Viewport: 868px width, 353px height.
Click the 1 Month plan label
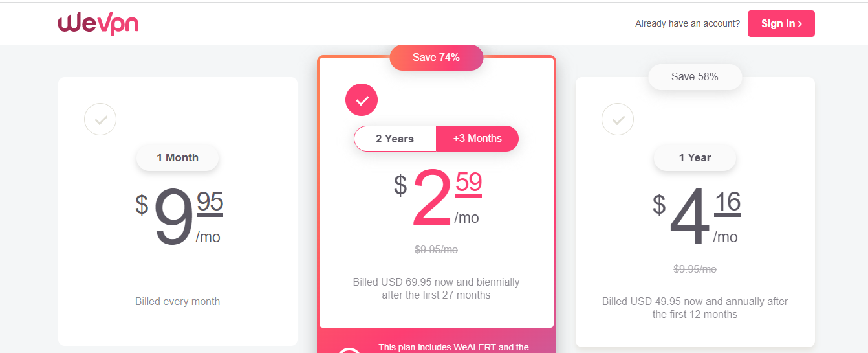177,157
